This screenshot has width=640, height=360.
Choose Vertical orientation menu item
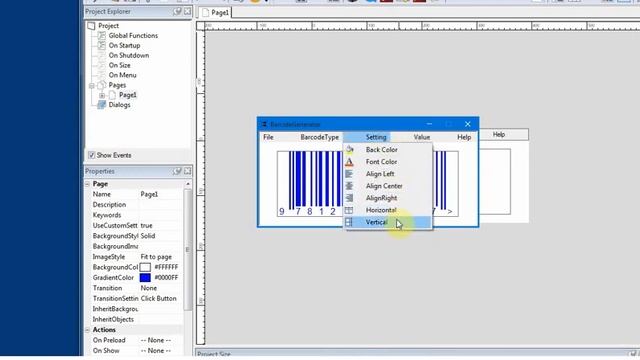point(388,222)
